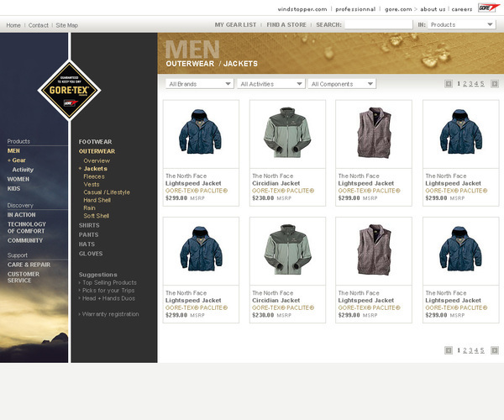
Task: Open IN ACTION section
Action: pyautogui.click(x=22, y=215)
